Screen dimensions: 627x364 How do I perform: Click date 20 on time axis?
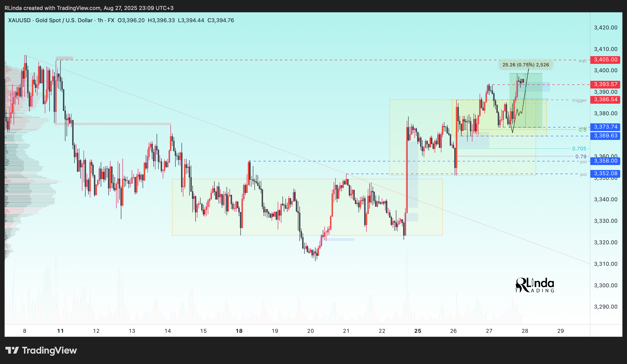coord(311,331)
